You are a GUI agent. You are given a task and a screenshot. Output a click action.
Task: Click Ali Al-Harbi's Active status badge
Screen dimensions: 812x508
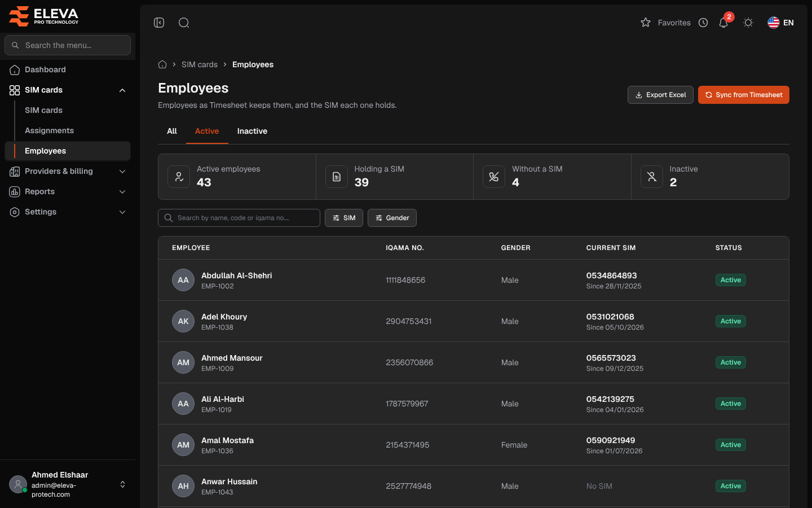(x=731, y=404)
